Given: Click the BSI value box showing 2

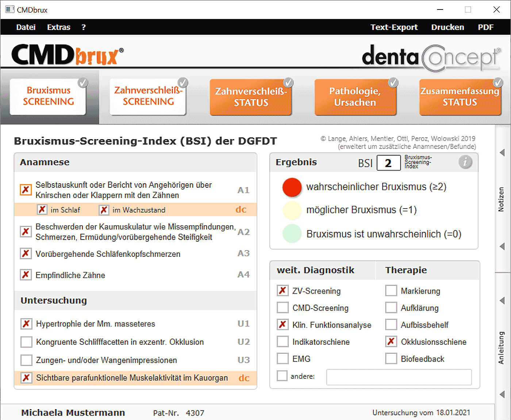Looking at the screenshot, I should pyautogui.click(x=389, y=163).
